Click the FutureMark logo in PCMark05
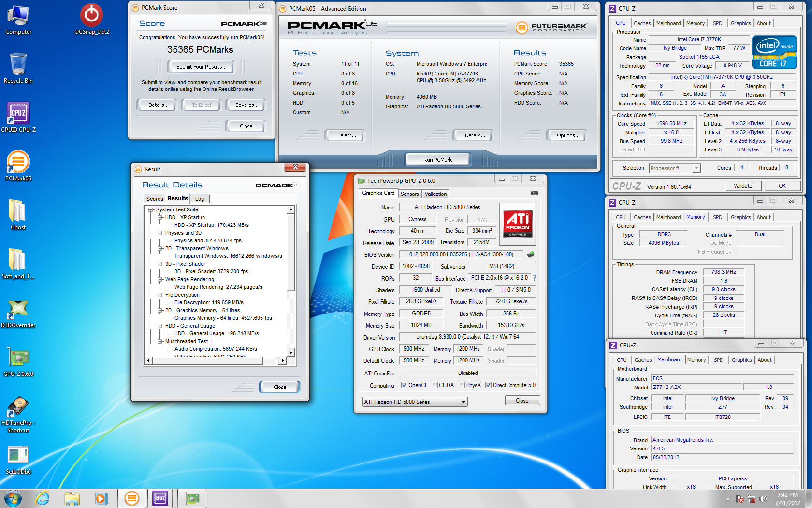This screenshot has width=812, height=508. tap(551, 28)
